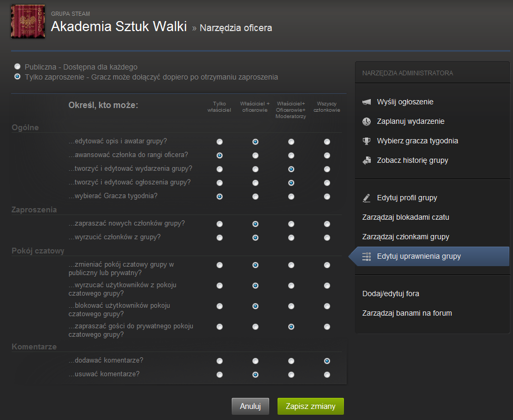Select the Publiczna group access radio button
The height and width of the screenshot is (420, 513).
[x=18, y=67]
